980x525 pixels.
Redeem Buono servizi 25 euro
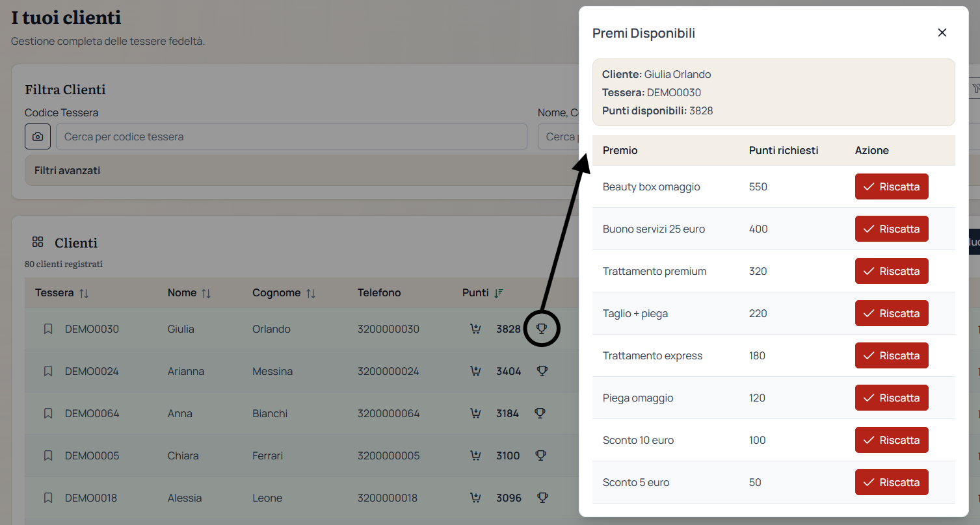click(892, 229)
